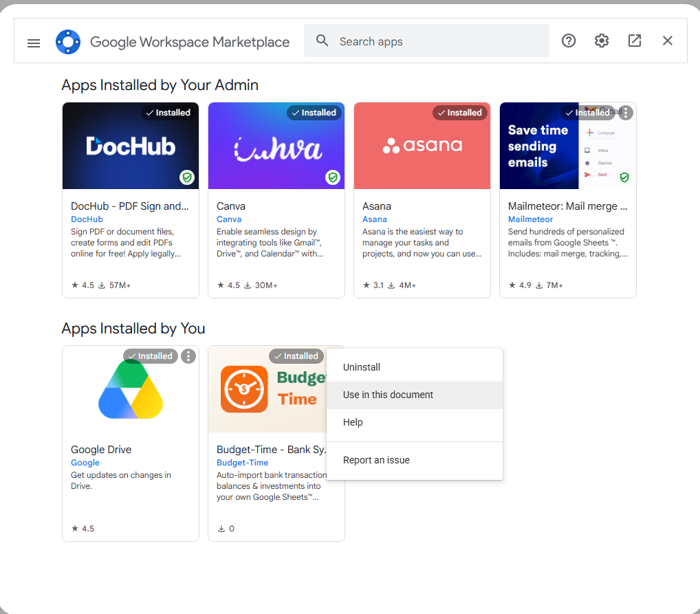Click the Google Drive app title
This screenshot has height=614, width=700.
pyautogui.click(x=101, y=449)
